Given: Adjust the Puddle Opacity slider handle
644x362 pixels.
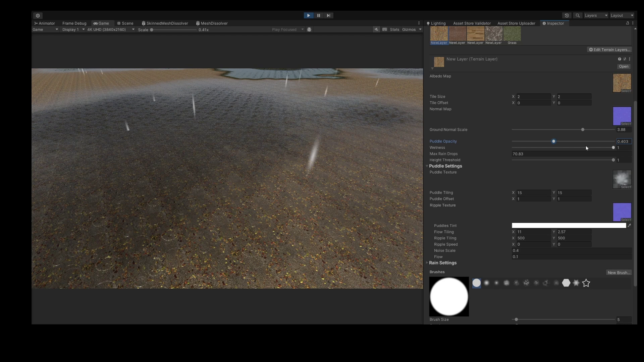Looking at the screenshot, I should [x=553, y=141].
